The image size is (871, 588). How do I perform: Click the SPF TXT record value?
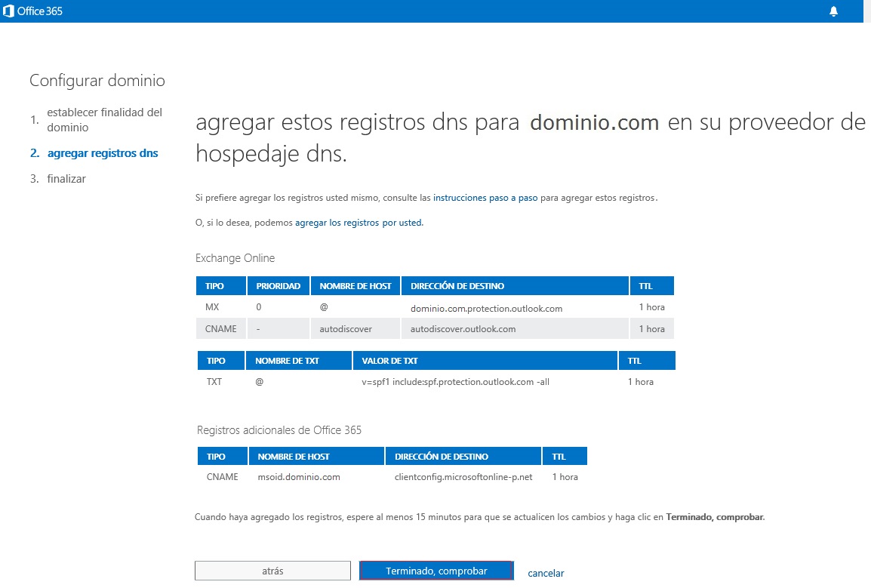click(455, 382)
